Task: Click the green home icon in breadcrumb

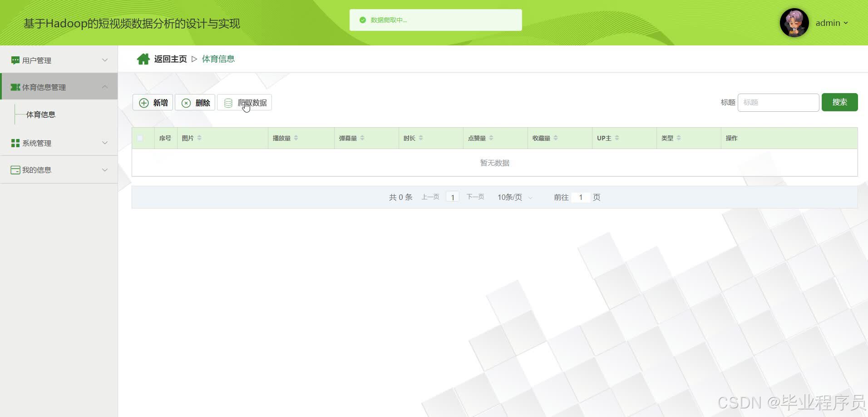Action: tap(143, 59)
